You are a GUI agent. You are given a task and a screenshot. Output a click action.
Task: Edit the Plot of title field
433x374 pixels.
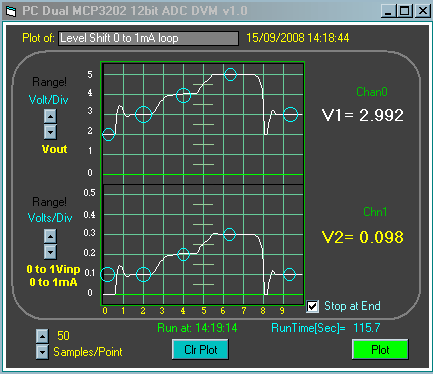click(148, 38)
